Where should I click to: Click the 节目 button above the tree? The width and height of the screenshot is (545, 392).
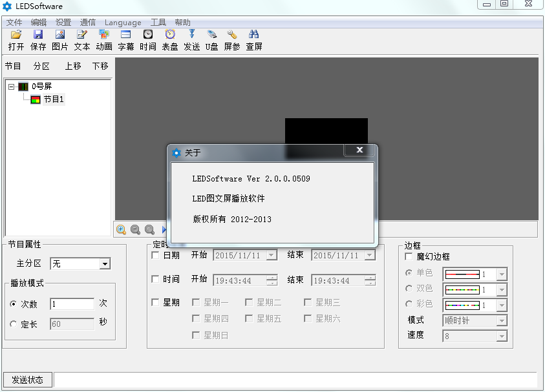[13, 66]
